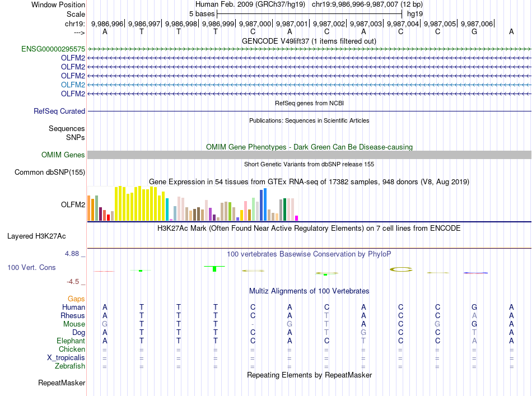
Task: Click the Window Position label
Action: (x=58, y=4)
